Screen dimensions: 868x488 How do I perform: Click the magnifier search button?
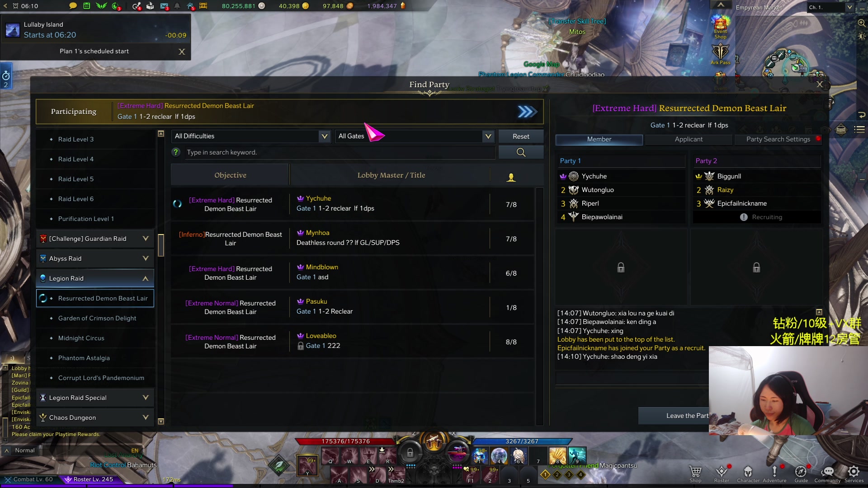click(x=521, y=152)
